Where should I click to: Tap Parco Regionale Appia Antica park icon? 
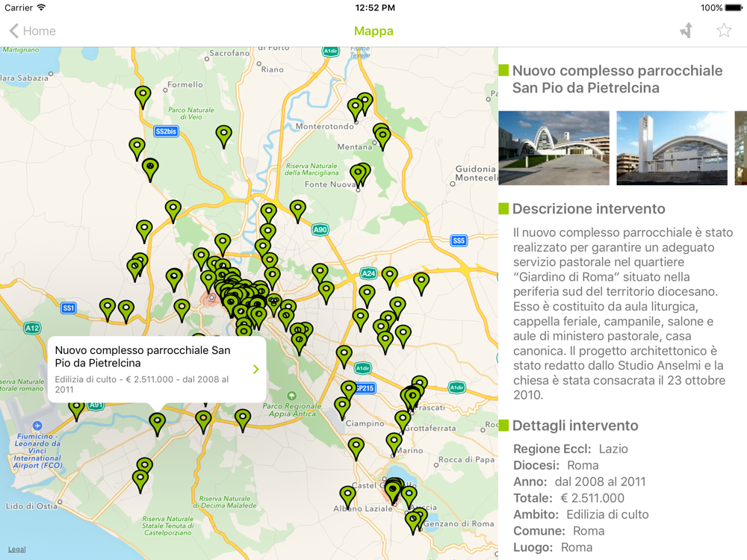(291, 396)
